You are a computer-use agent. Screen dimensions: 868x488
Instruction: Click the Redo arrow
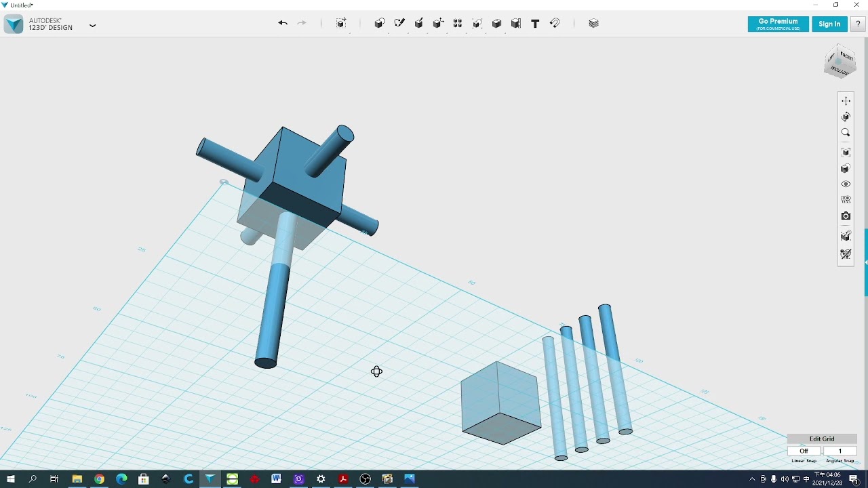click(x=302, y=24)
